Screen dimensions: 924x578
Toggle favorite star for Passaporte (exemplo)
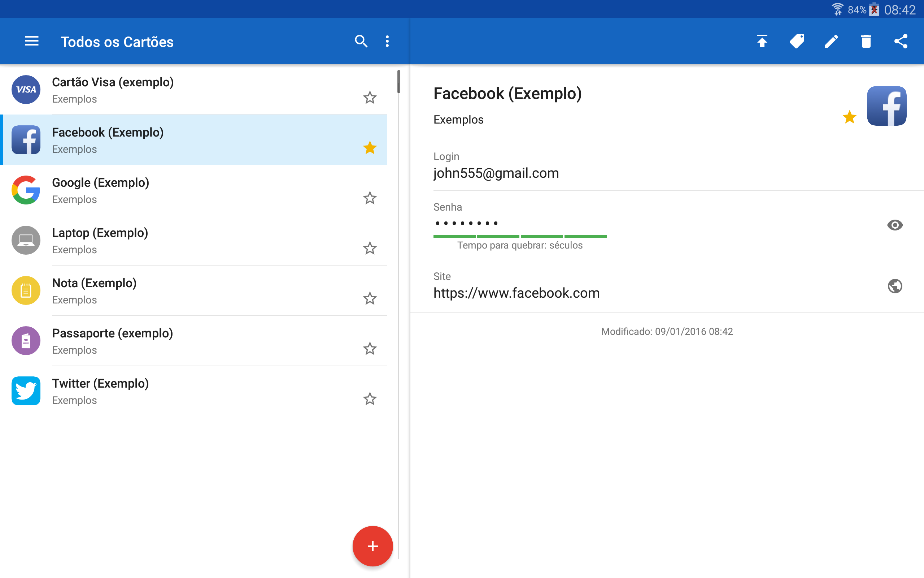click(x=370, y=349)
